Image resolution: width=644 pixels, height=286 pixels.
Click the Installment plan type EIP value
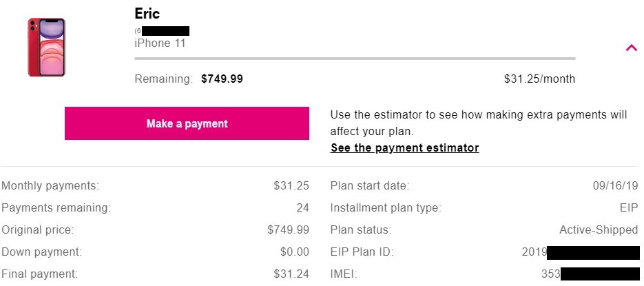(x=630, y=208)
